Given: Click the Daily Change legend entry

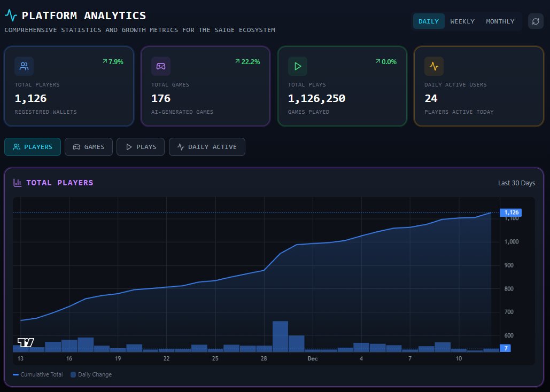Looking at the screenshot, I should pos(91,374).
